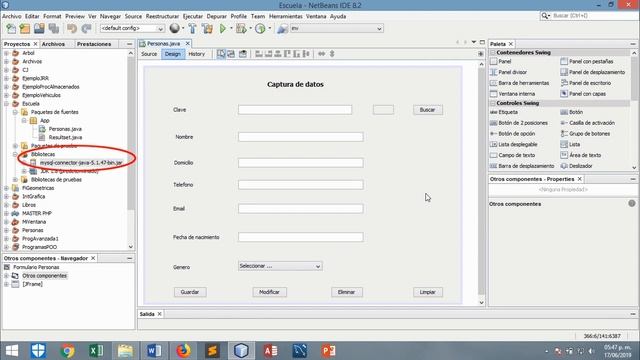The height and width of the screenshot is (360, 640).
Task: Click the Save All toolbar icon
Action: pos(54,29)
